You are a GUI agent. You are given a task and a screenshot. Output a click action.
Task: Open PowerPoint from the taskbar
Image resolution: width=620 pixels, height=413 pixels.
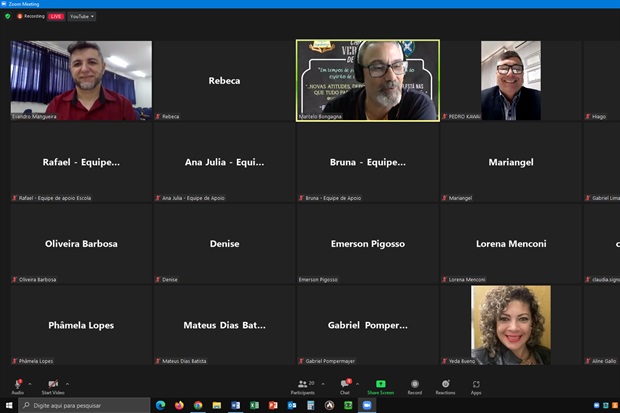[273, 405]
